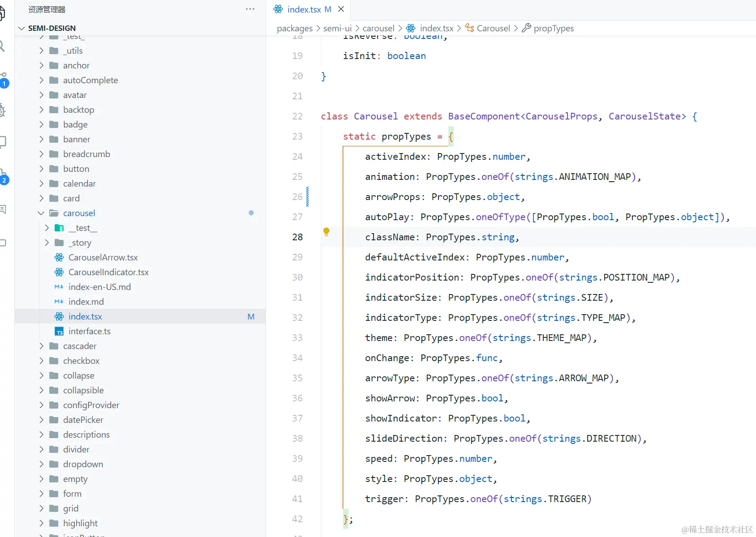This screenshot has height=537, width=756.
Task: Click the folder icon beside button
Action: pos(54,169)
